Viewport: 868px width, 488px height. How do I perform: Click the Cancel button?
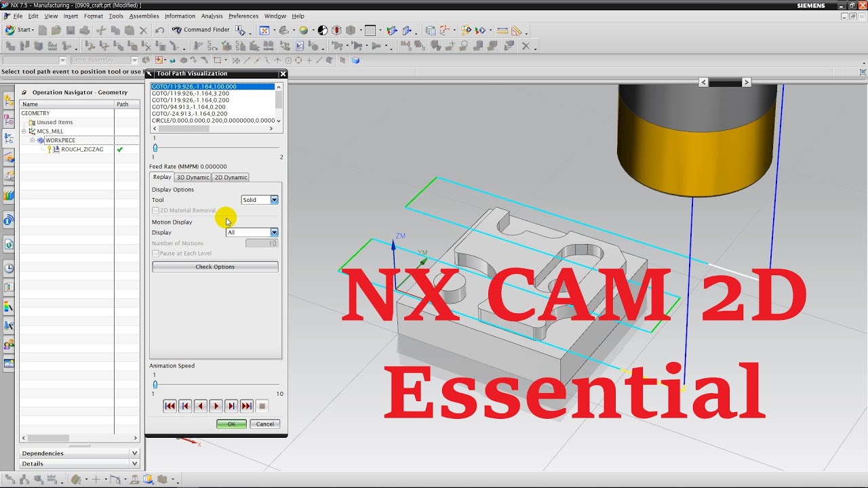click(265, 424)
